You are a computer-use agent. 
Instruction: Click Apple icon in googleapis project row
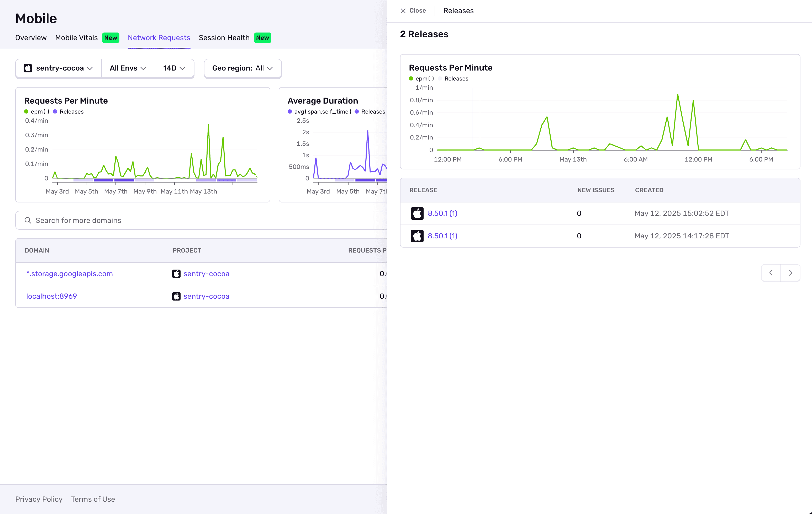click(x=176, y=274)
